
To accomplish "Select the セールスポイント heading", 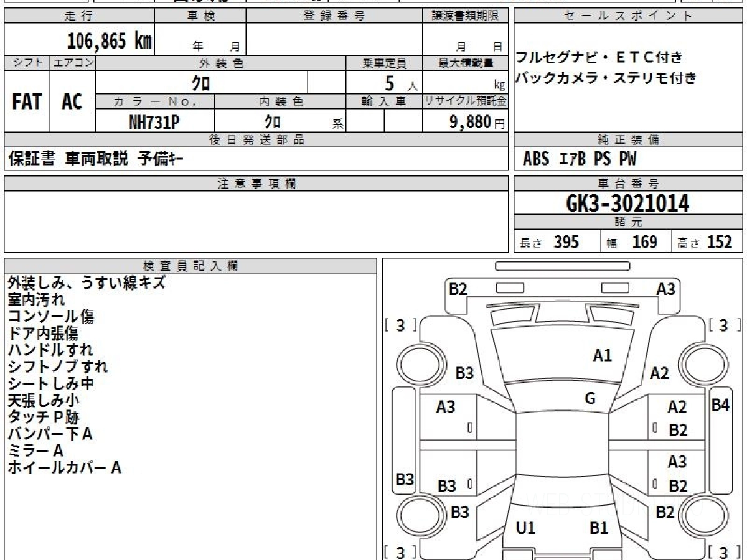I will pos(628,16).
